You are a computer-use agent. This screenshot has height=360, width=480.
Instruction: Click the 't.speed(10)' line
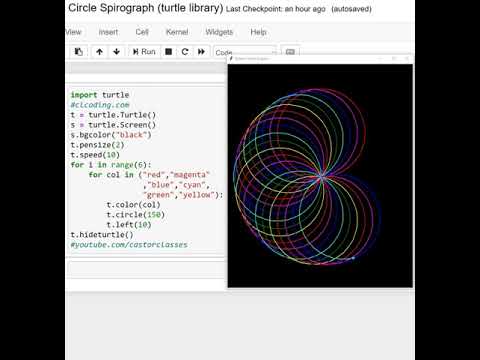(x=95, y=155)
